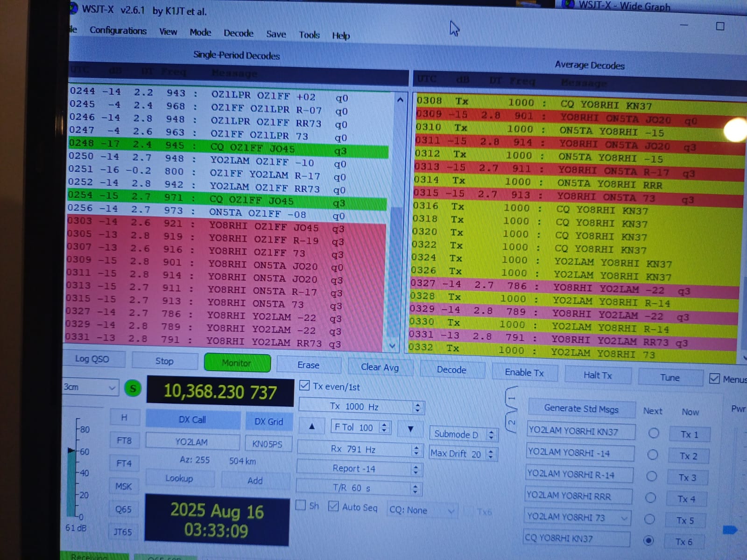This screenshot has height=560, width=747.
Task: Switch to FT4 mode button
Action: click(x=124, y=463)
